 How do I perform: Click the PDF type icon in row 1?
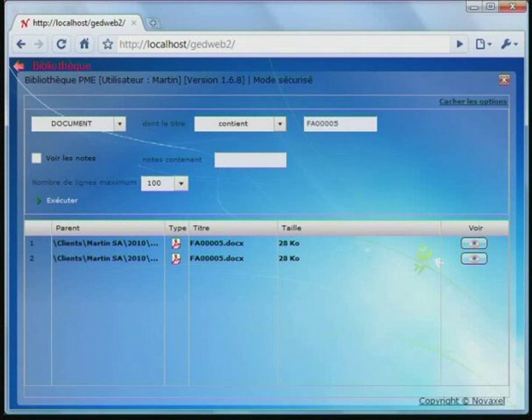176,243
